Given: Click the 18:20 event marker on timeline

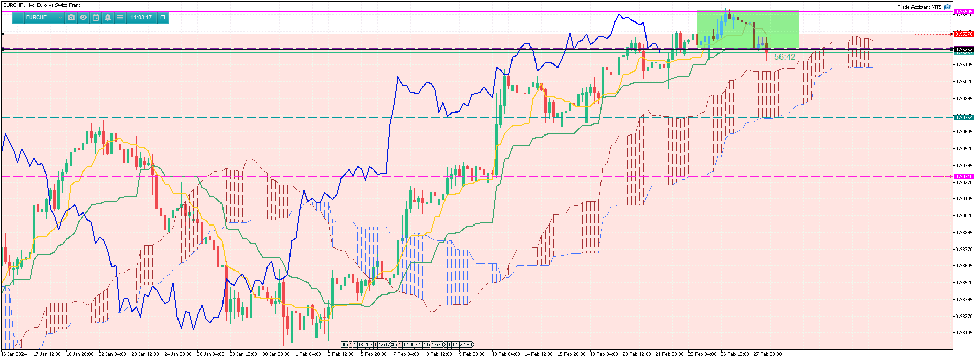Looking at the screenshot, I should [x=364, y=345].
